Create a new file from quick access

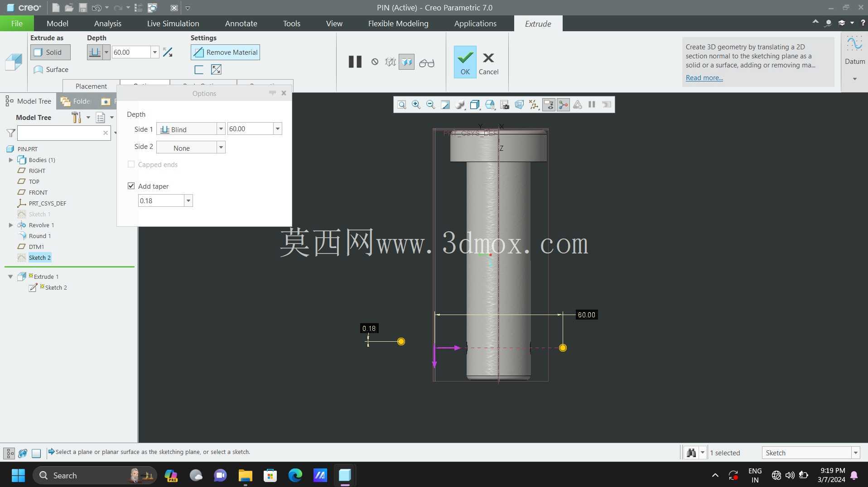coord(55,8)
